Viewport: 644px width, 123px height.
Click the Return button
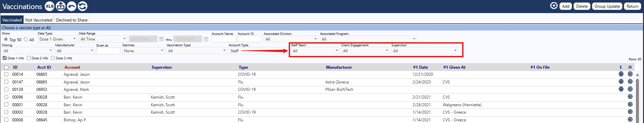[x=632, y=6]
